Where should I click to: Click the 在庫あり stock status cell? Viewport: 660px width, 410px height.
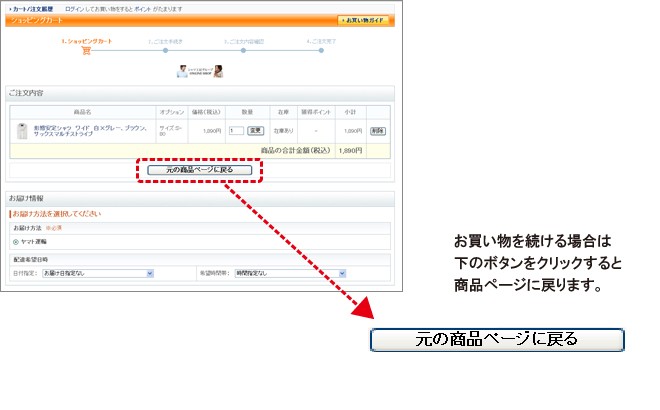point(283,131)
